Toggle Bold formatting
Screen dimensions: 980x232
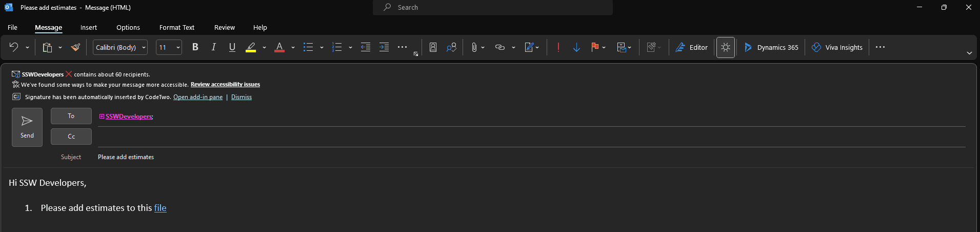pyautogui.click(x=195, y=47)
